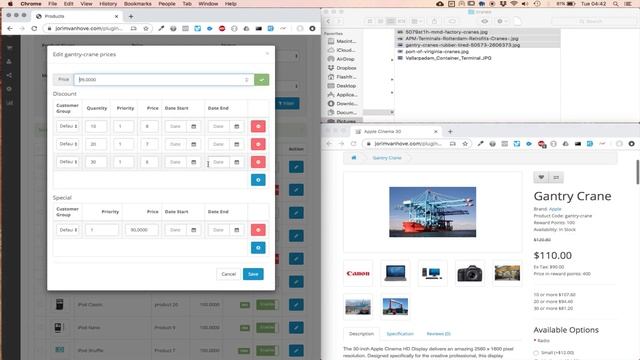Remove the discount row with quantity 30
This screenshot has width=640, height=360.
point(258,162)
